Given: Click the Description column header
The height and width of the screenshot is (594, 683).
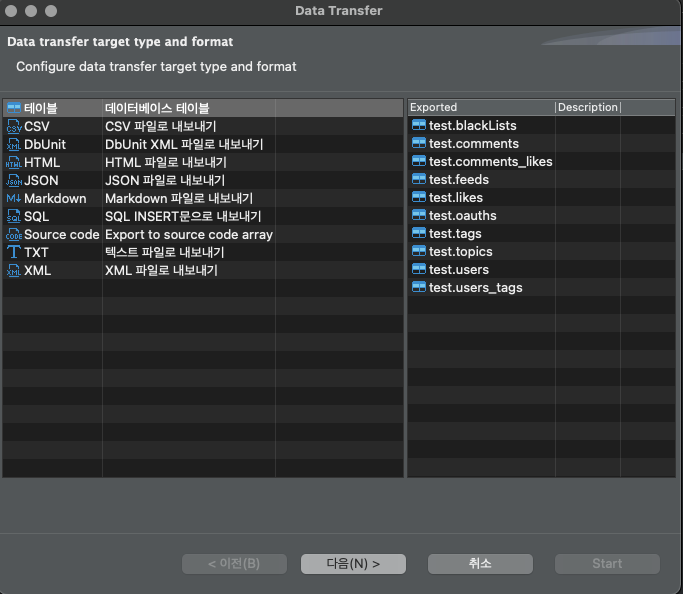Looking at the screenshot, I should (587, 107).
